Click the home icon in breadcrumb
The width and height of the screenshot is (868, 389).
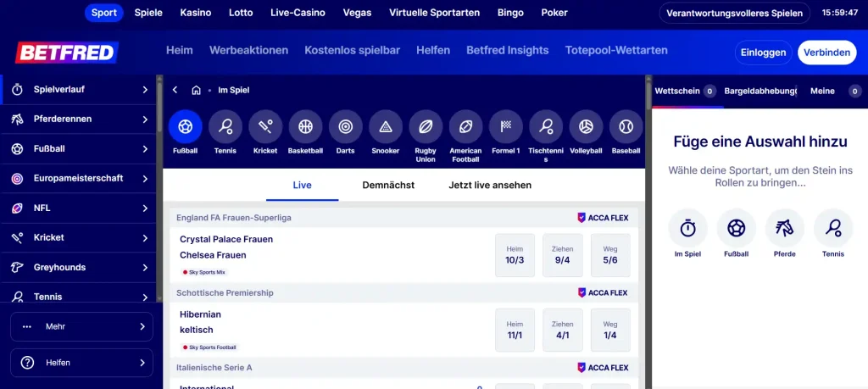196,90
